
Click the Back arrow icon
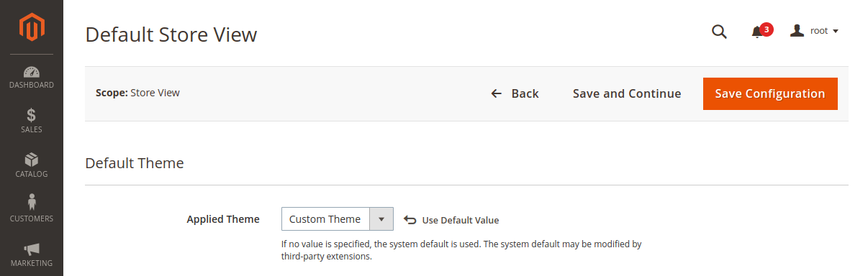click(496, 93)
